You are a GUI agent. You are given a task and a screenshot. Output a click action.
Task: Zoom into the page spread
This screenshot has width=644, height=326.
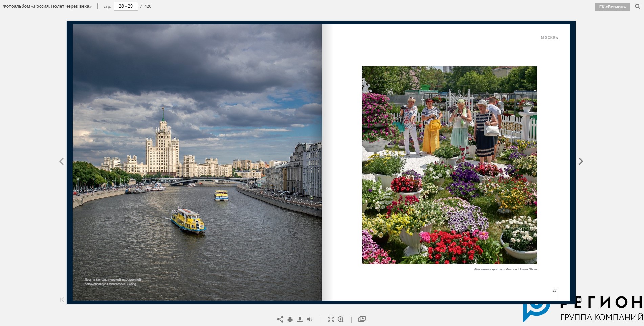pyautogui.click(x=341, y=319)
